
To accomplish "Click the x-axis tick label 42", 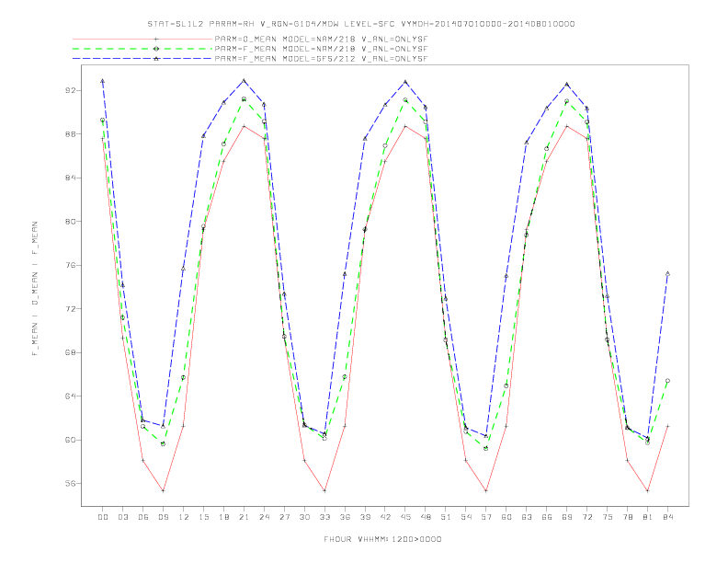I will [x=385, y=517].
